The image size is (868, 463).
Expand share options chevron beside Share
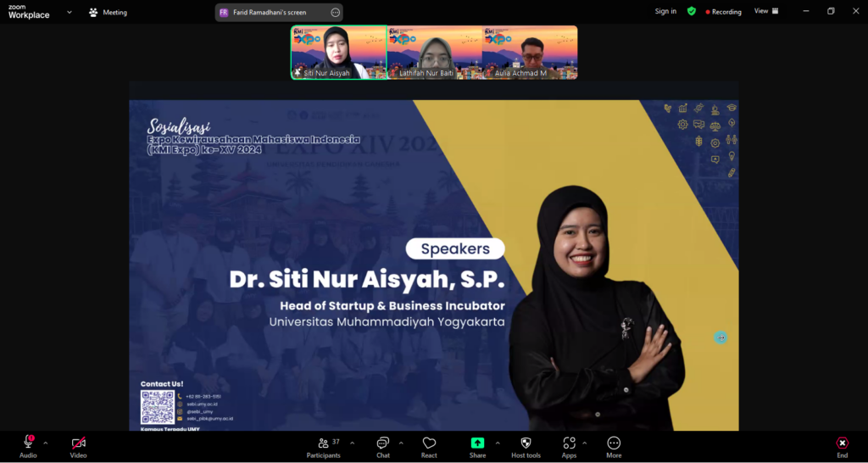(497, 443)
